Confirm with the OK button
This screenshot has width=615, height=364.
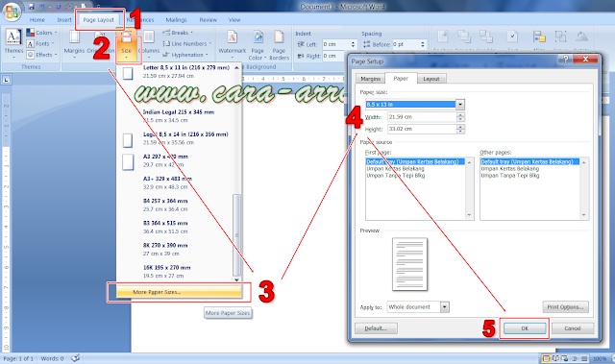pyautogui.click(x=525, y=328)
